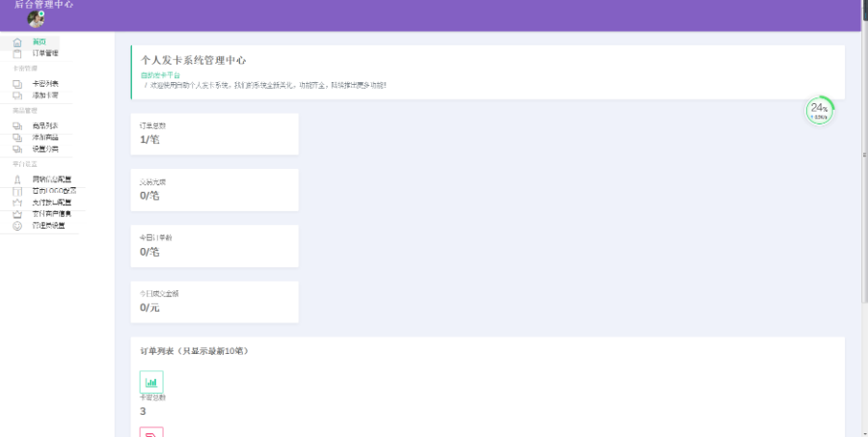Click the floating 24% circular indicator

[819, 111]
